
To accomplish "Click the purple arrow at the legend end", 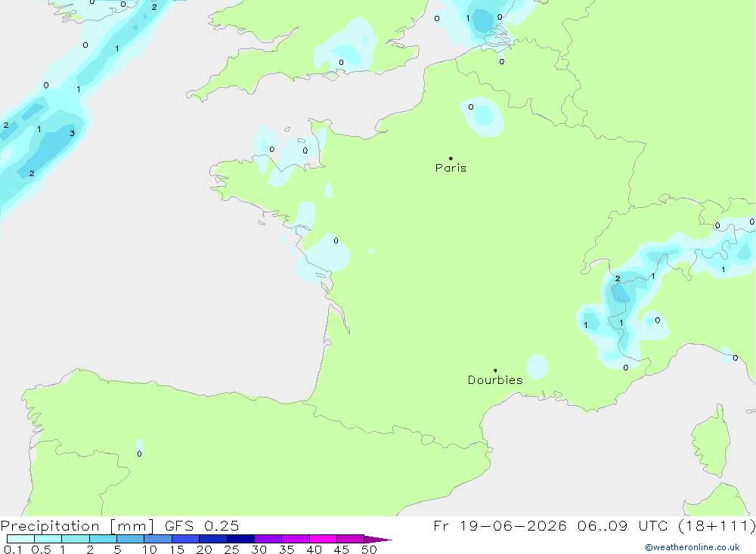I will coord(378,540).
